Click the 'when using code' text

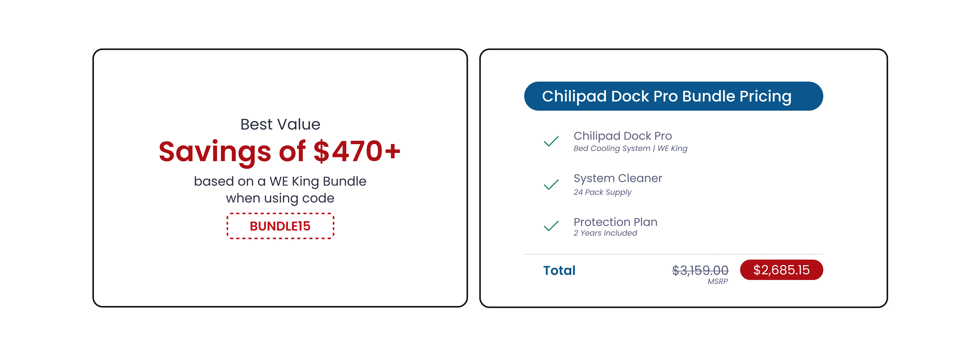(280, 198)
